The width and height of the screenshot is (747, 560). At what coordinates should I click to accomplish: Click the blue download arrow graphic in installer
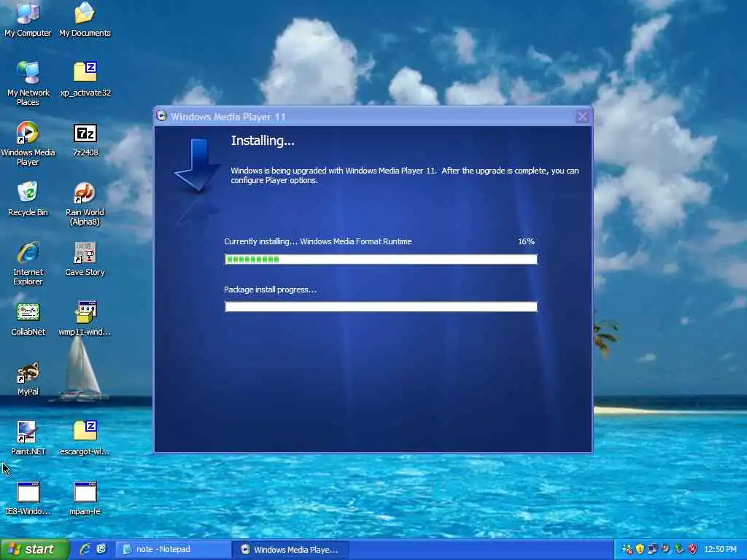click(196, 166)
